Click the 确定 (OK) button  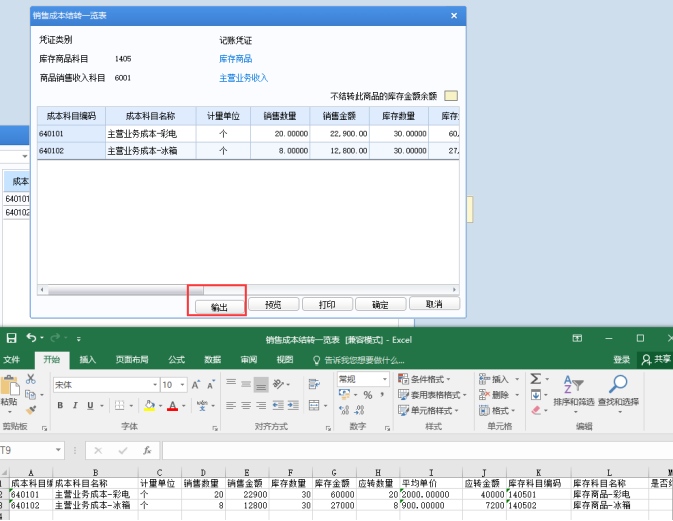[x=380, y=304]
